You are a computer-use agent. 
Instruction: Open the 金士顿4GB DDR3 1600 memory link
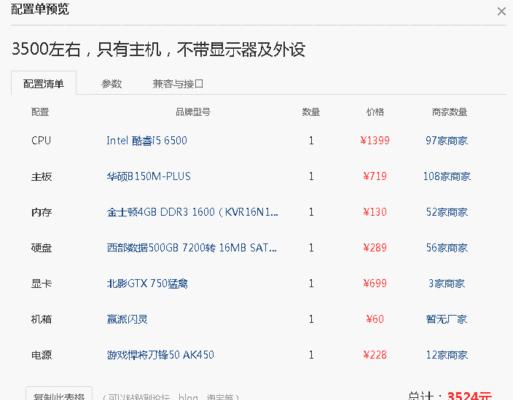(x=192, y=212)
